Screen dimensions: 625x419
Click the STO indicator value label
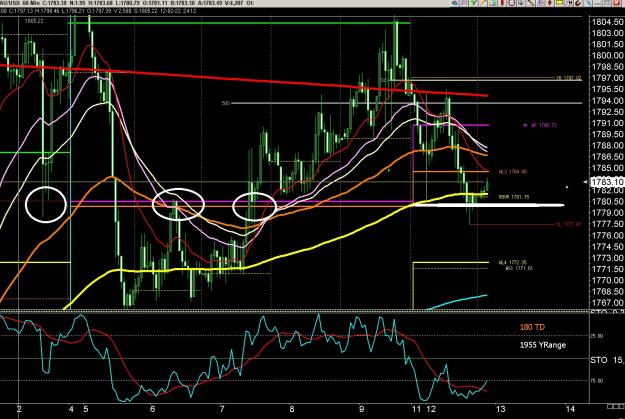pos(607,360)
